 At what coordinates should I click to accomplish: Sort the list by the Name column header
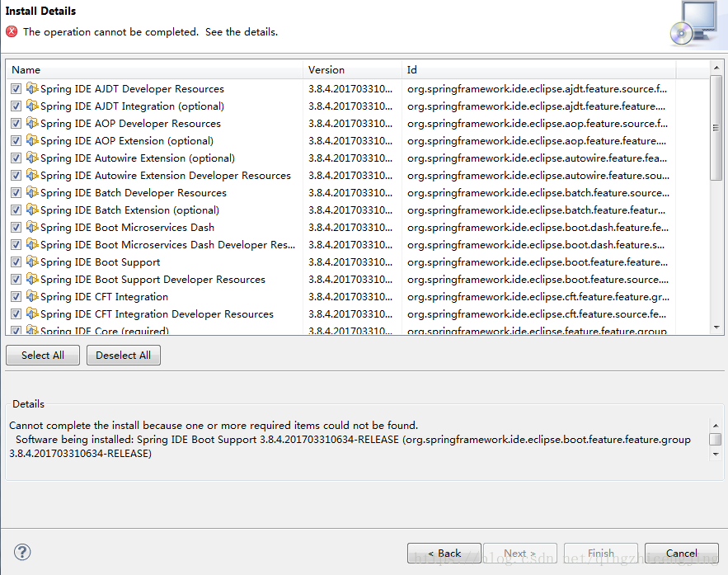[x=155, y=69]
